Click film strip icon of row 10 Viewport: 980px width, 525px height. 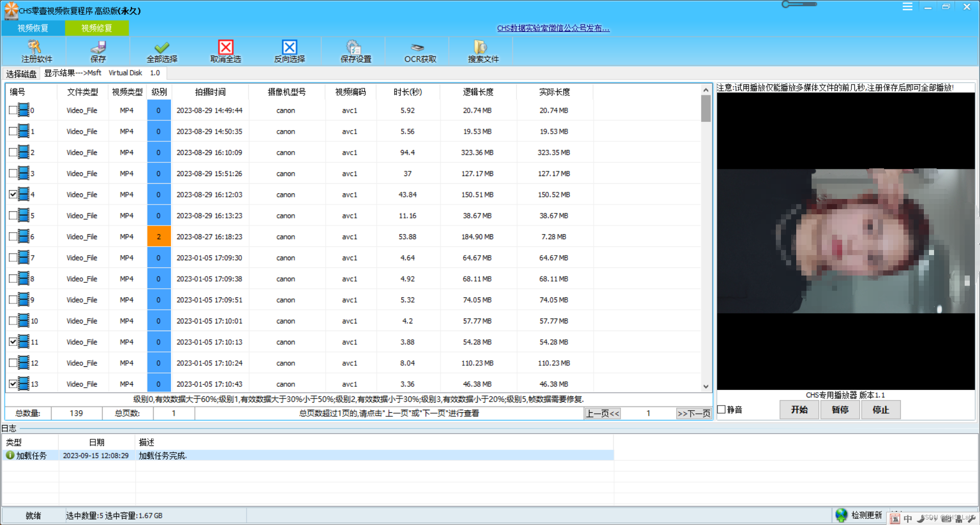tap(23, 320)
